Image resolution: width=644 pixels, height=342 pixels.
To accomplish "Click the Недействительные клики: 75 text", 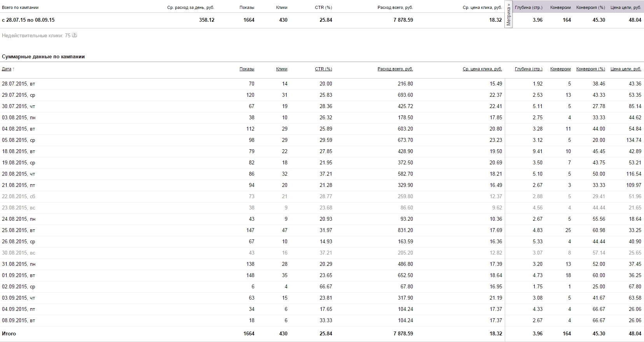I will 36,35.
